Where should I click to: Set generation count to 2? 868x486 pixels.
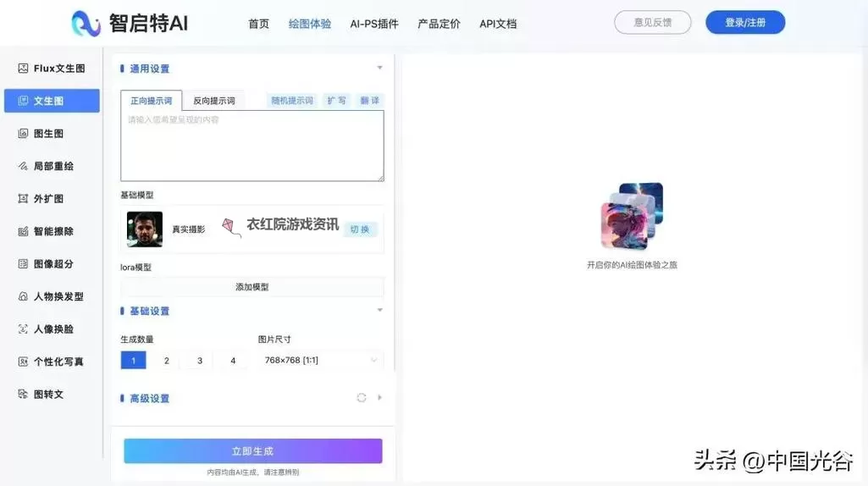[x=167, y=361]
